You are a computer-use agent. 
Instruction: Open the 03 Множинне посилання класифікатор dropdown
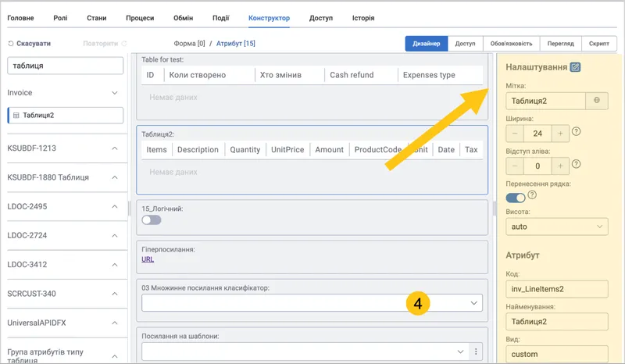click(312, 302)
